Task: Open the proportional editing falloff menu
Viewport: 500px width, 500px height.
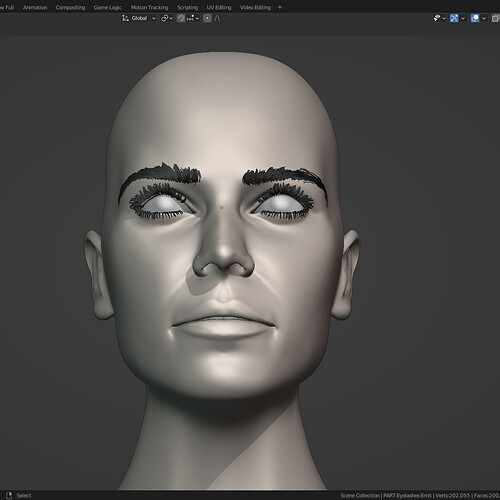Action: pyautogui.click(x=219, y=18)
